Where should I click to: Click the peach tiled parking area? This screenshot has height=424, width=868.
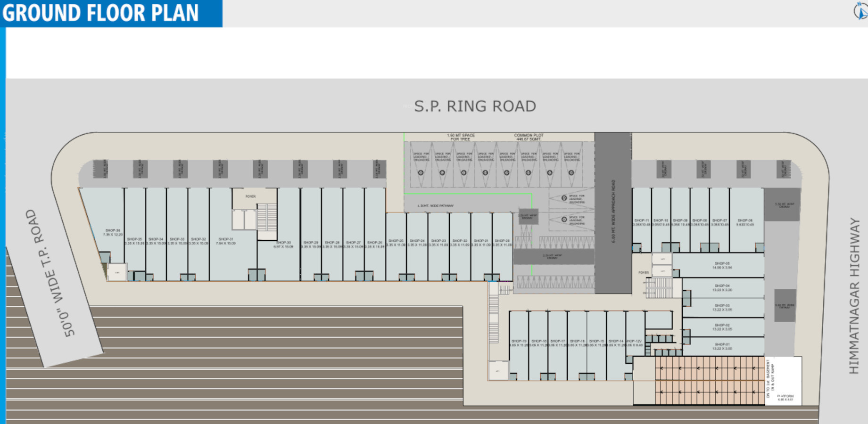pyautogui.click(x=709, y=380)
